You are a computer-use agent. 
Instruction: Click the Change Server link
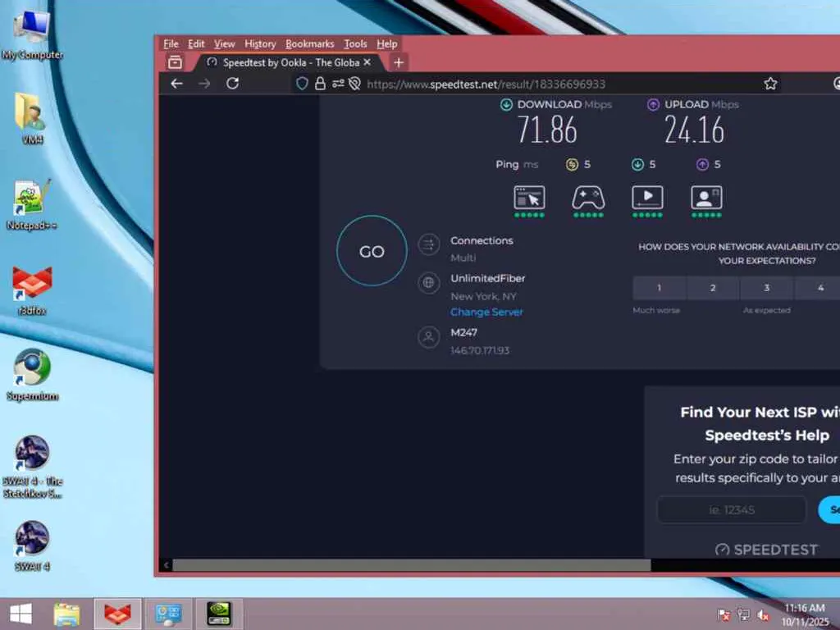coord(486,312)
